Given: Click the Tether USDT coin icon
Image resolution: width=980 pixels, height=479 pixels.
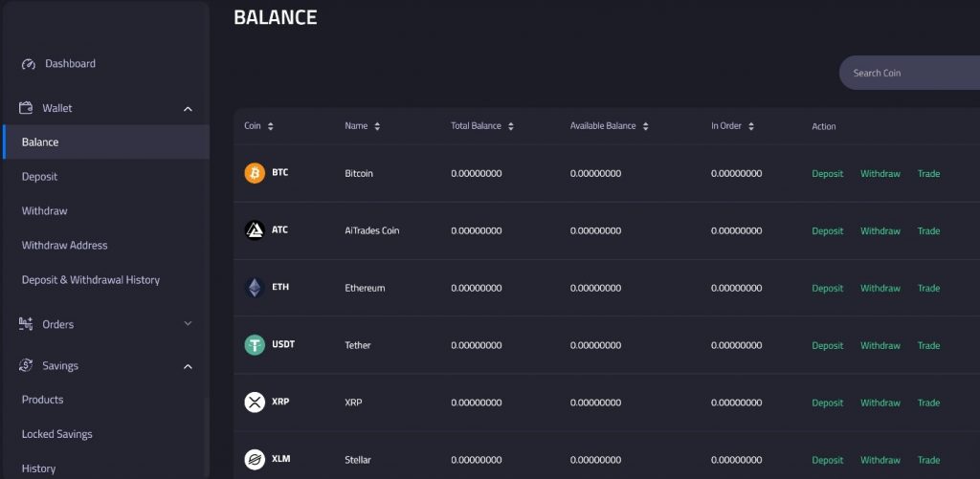Looking at the screenshot, I should pyautogui.click(x=255, y=345).
